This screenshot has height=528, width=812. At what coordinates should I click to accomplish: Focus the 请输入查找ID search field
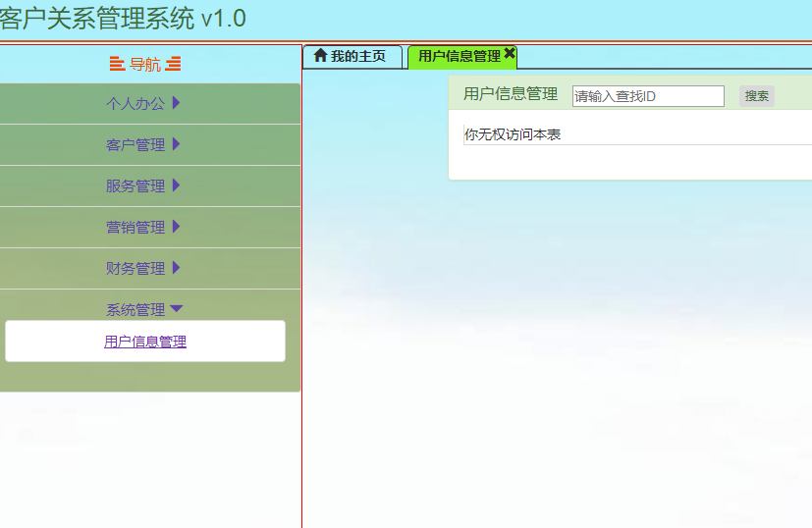click(648, 96)
